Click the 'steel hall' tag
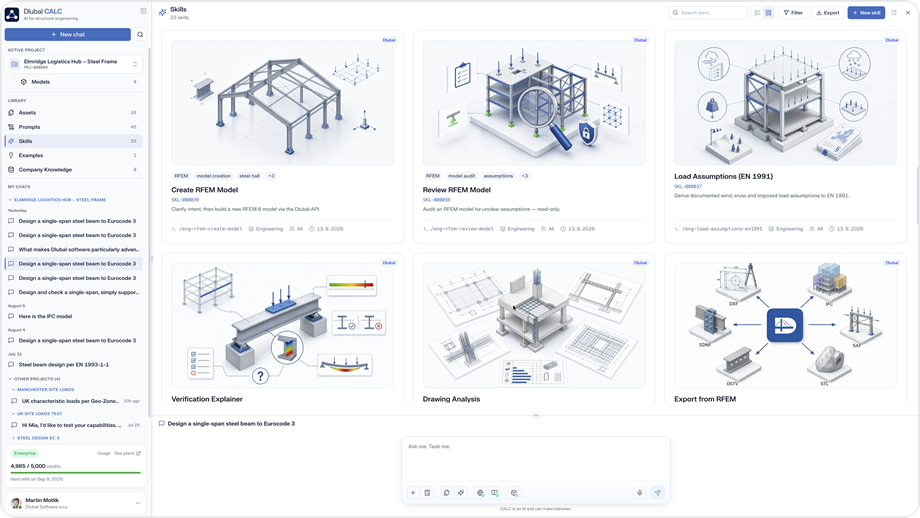The image size is (920, 518). coord(249,176)
